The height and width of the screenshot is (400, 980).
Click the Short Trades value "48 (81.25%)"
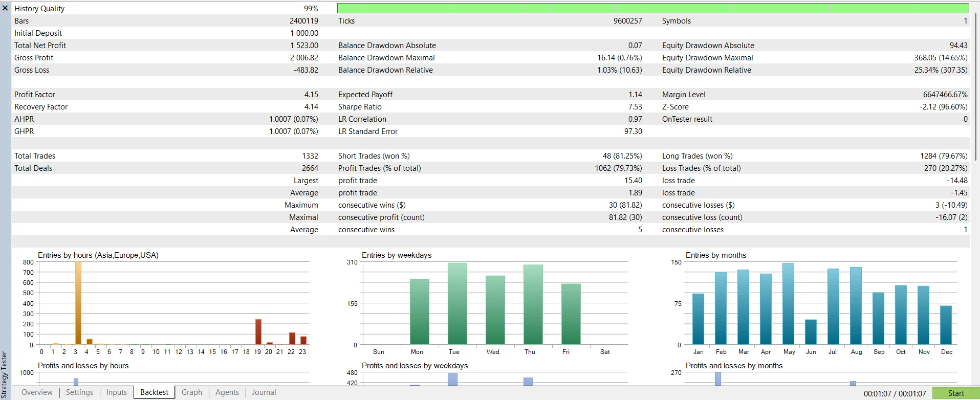[622, 156]
